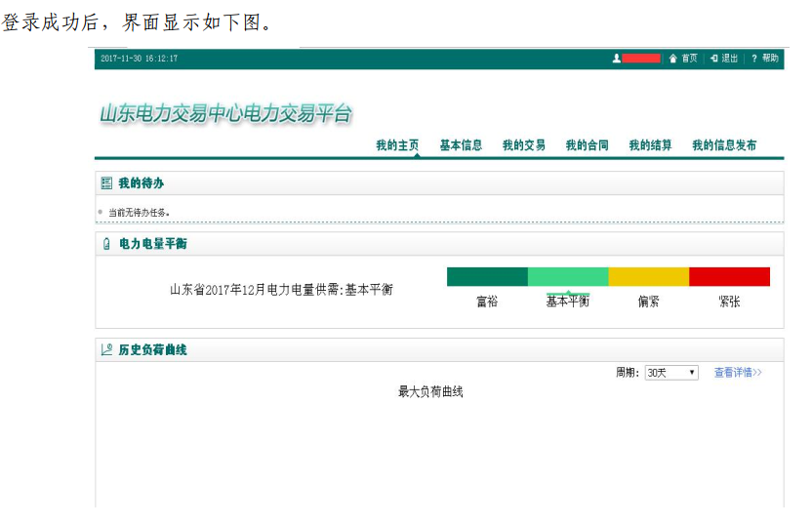Click the home (首页) house icon
The width and height of the screenshot is (812, 525).
coord(672,59)
